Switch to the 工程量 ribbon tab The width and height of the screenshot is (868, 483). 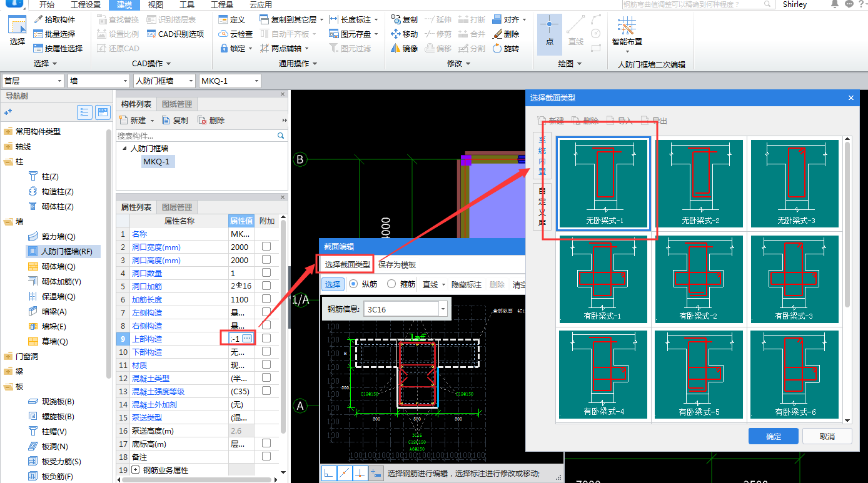[x=221, y=4]
